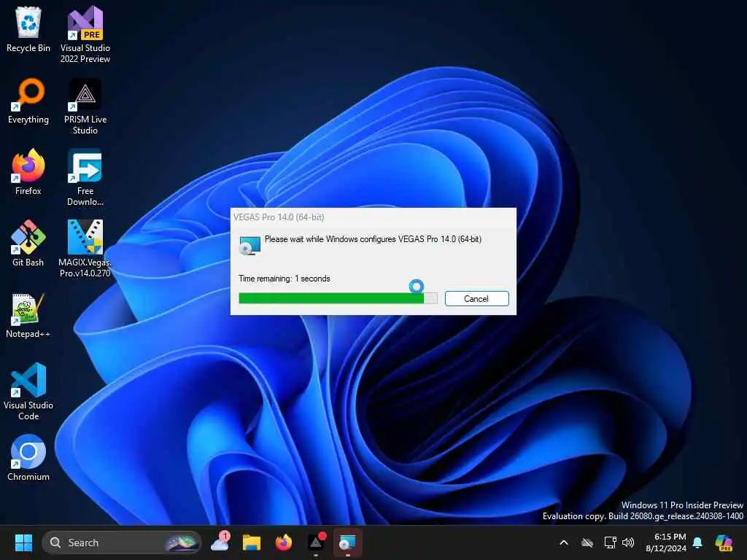Image resolution: width=747 pixels, height=560 pixels.
Task: Select the Recycle Bin desktop icon
Action: (x=28, y=29)
